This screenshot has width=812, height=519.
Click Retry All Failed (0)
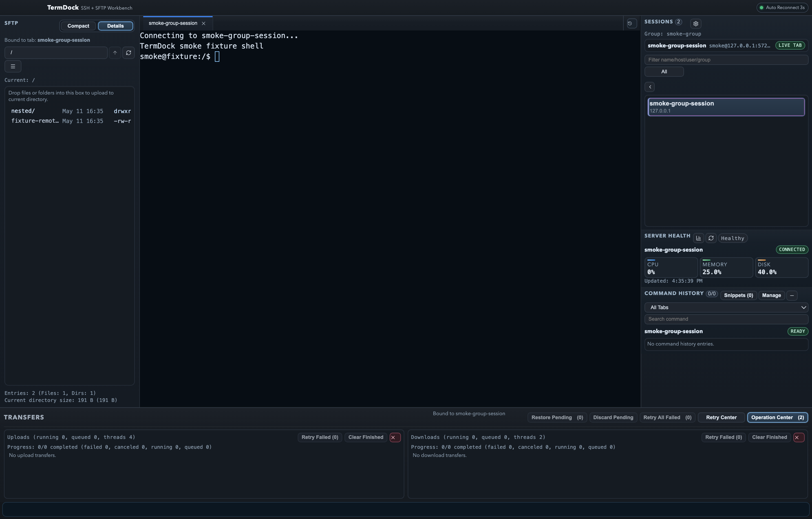click(x=667, y=418)
